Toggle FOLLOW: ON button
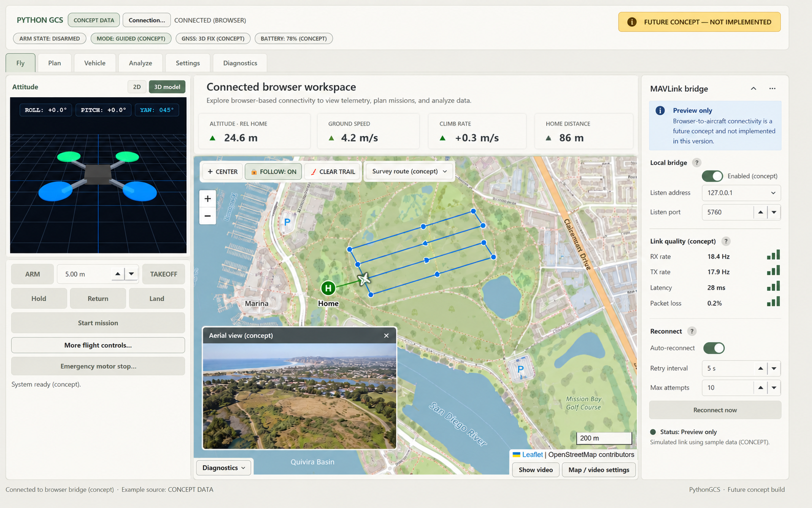The image size is (812, 508). [x=273, y=172]
